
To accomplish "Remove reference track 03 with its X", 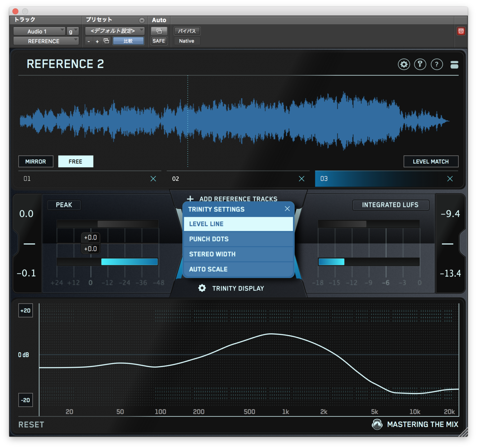I will (450, 179).
